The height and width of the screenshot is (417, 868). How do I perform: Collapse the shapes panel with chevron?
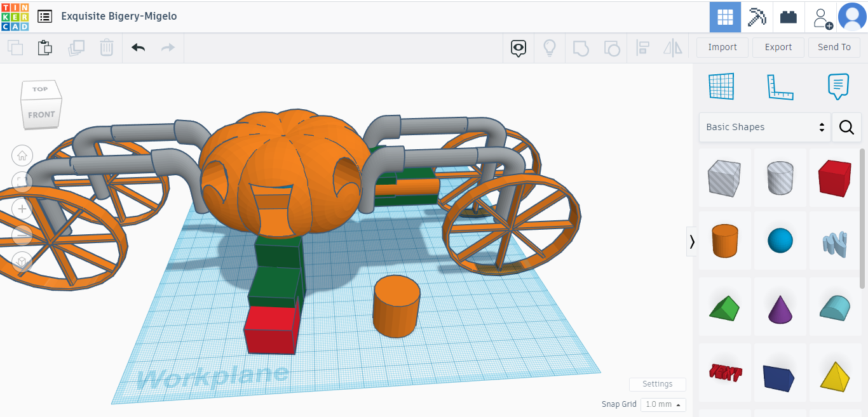692,241
